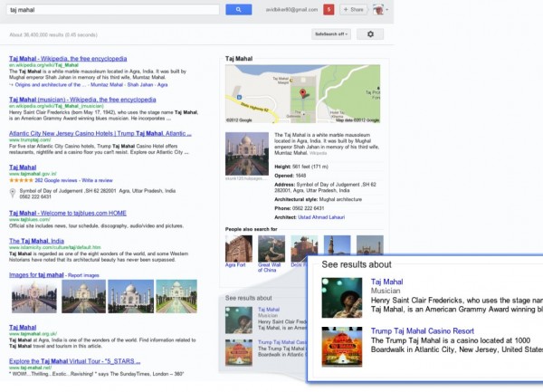Open Atlantic City New Jersey Casino Hotels result
The width and height of the screenshot is (543, 392).
100,133
